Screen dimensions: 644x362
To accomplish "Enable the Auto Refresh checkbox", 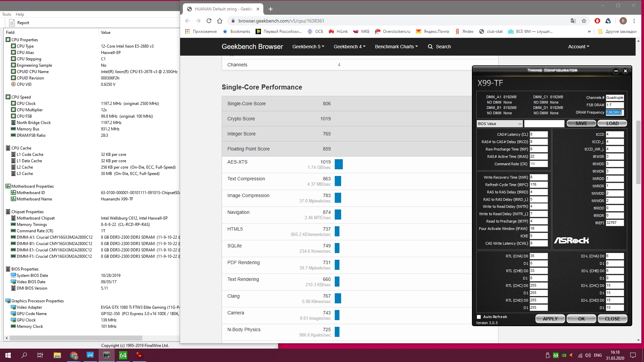I will click(x=479, y=317).
